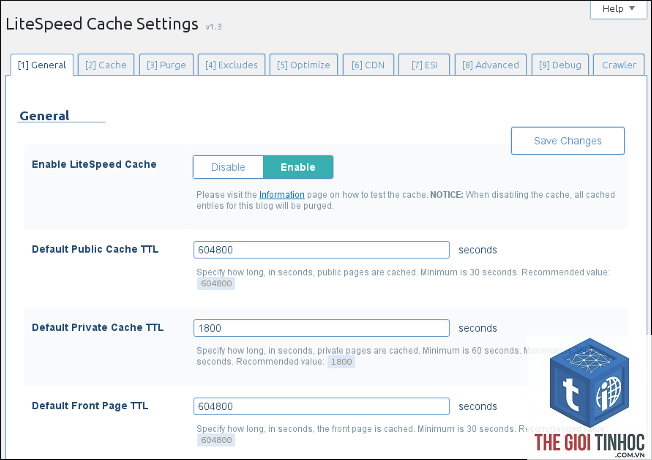The width and height of the screenshot is (652, 460).
Task: Switch to the [7] ESI tab
Action: (x=424, y=65)
